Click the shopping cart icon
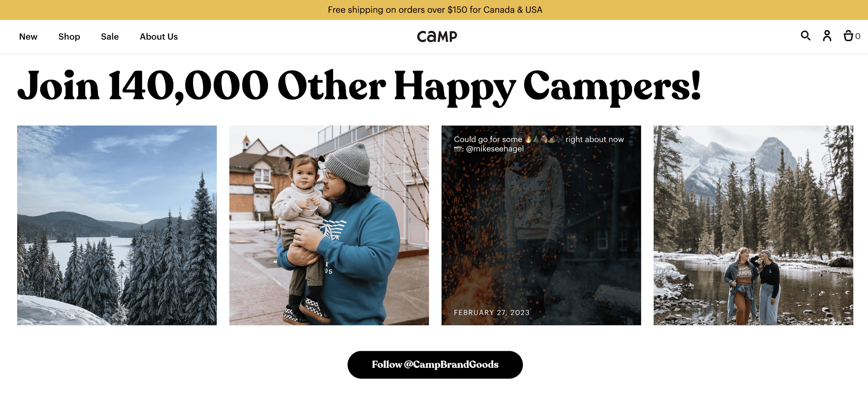The height and width of the screenshot is (404, 868). pos(848,36)
